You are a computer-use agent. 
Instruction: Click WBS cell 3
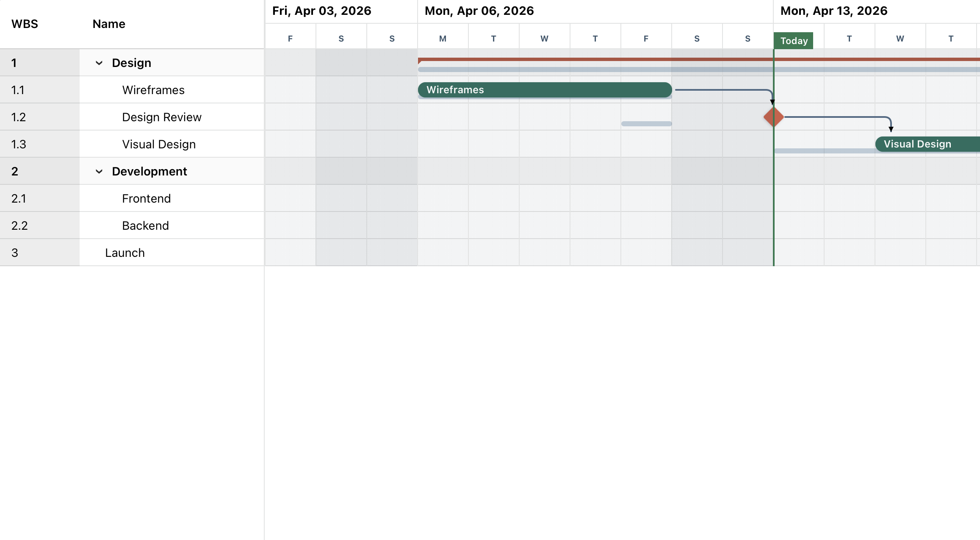click(x=40, y=253)
